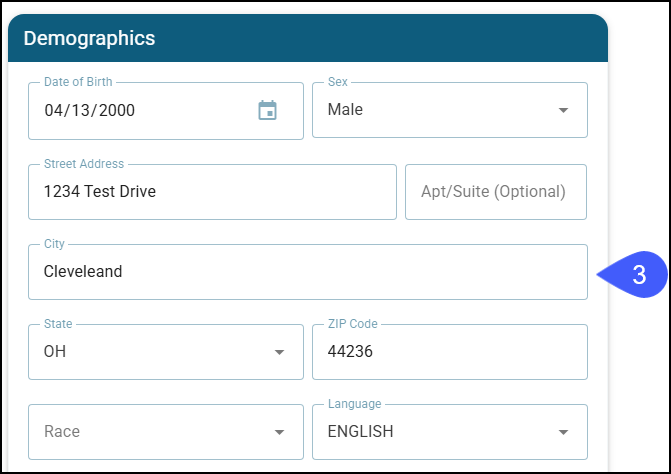The height and width of the screenshot is (474, 671).
Task: Click the ZIP Code field showing 44236
Action: click(x=449, y=352)
